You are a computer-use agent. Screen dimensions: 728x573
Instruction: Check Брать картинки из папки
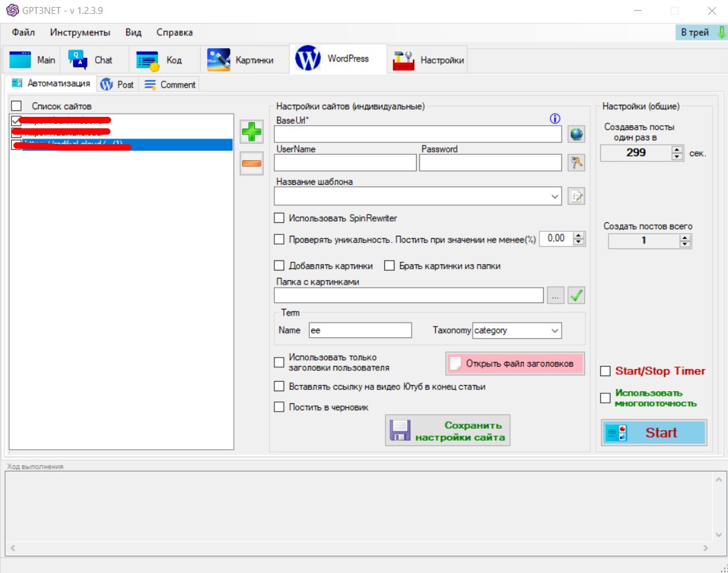click(389, 266)
